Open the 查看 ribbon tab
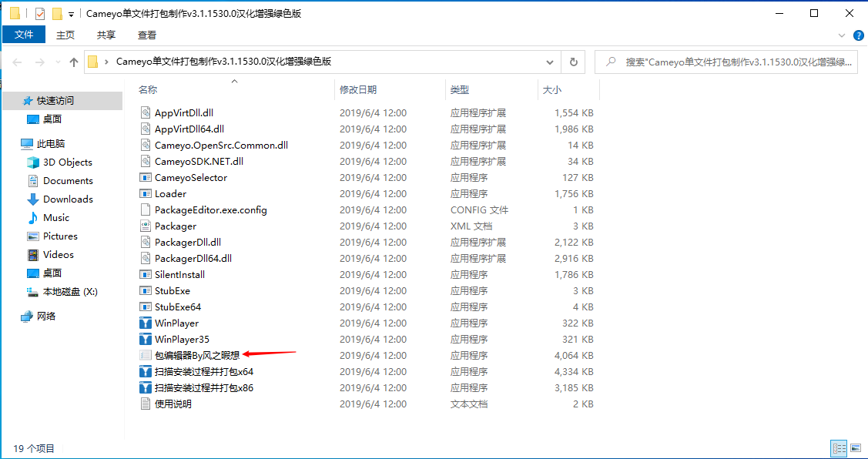Image resolution: width=868 pixels, height=459 pixels. pyautogui.click(x=147, y=35)
